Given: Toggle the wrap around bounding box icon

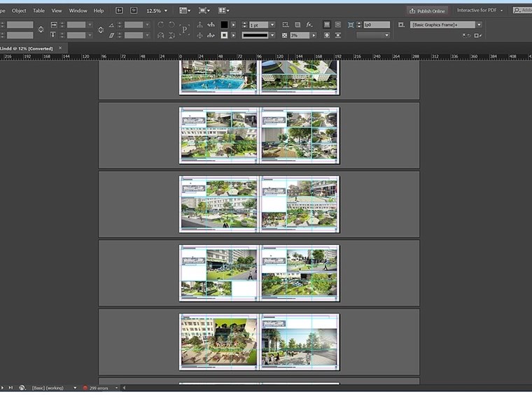Looking at the screenshot, I should pyautogui.click(x=338, y=24).
